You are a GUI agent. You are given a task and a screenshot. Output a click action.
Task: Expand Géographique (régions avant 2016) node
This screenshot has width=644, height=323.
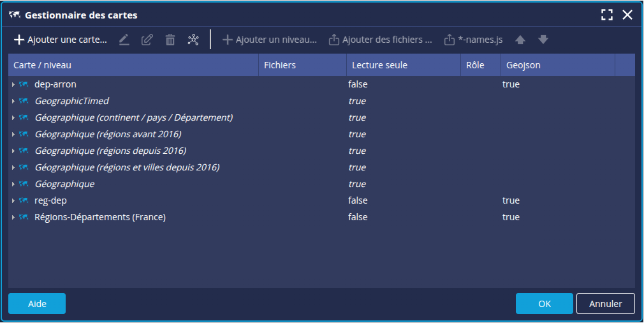point(13,134)
